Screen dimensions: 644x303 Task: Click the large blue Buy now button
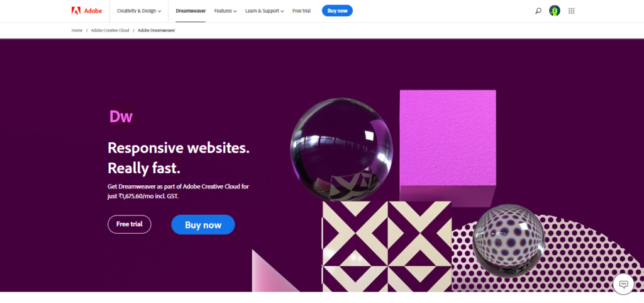click(x=203, y=225)
